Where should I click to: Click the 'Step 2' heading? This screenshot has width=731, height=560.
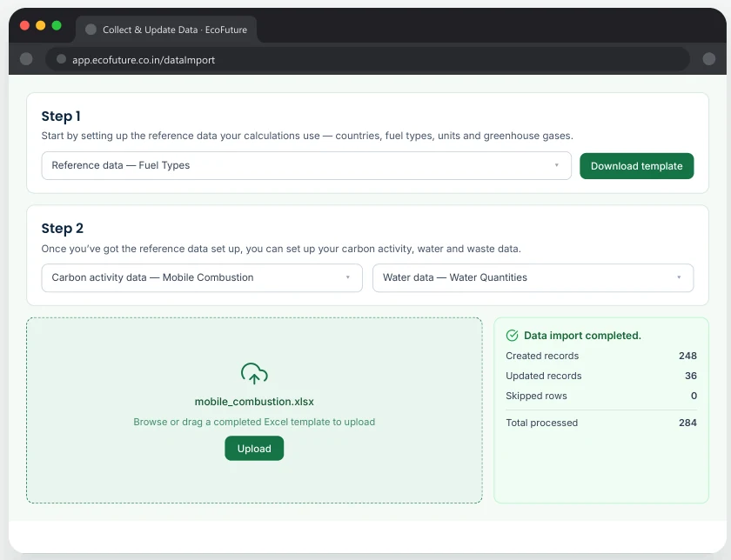tap(62, 229)
